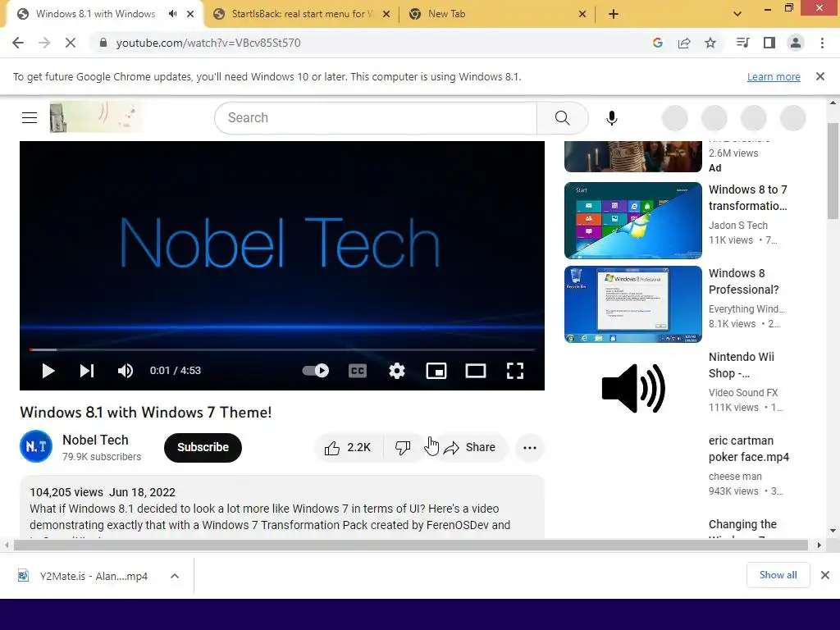The image size is (840, 630).
Task: Go back to the previous page
Action: pyautogui.click(x=18, y=43)
